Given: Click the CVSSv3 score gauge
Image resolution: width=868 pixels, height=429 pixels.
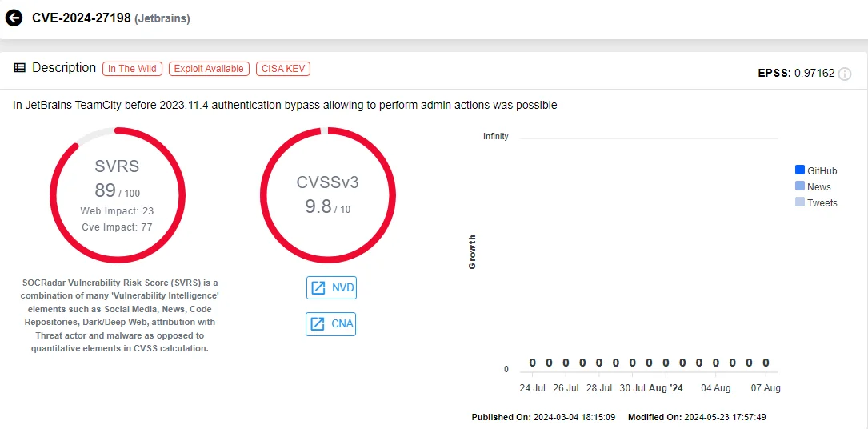Looking at the screenshot, I should (328, 194).
